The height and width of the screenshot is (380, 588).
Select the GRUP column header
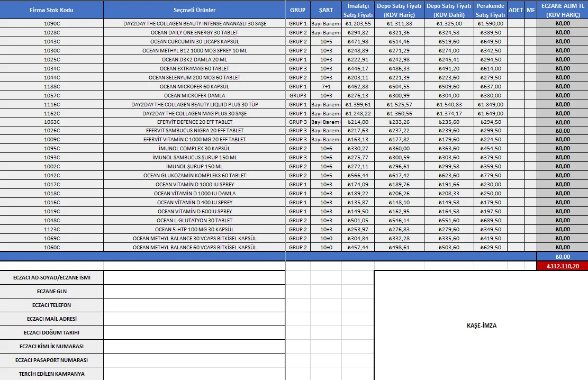click(298, 10)
